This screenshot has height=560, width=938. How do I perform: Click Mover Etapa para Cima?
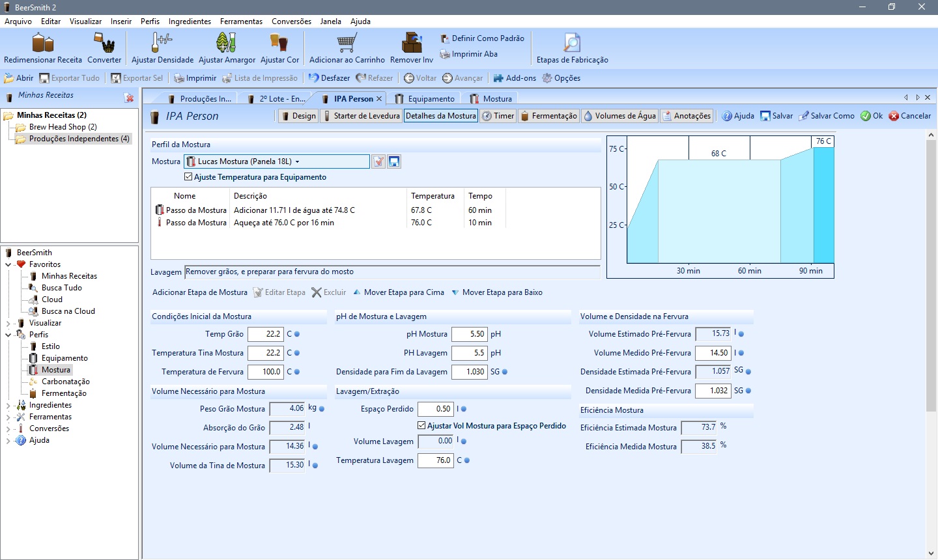point(399,292)
